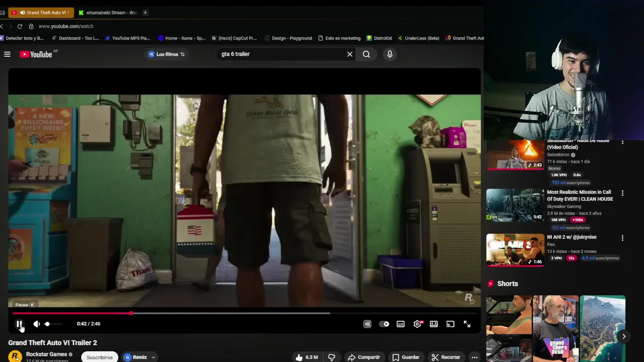
Task: Click Compartir share button
Action: click(364, 357)
